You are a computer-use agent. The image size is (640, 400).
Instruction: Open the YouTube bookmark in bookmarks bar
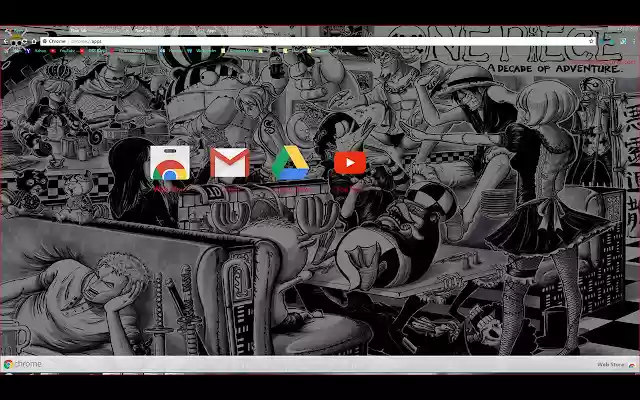click(x=64, y=51)
